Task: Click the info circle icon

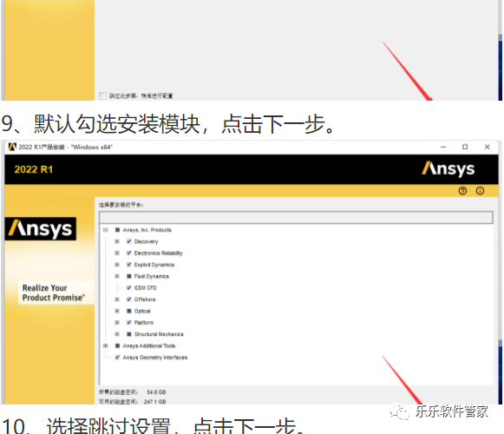Action: tap(480, 191)
